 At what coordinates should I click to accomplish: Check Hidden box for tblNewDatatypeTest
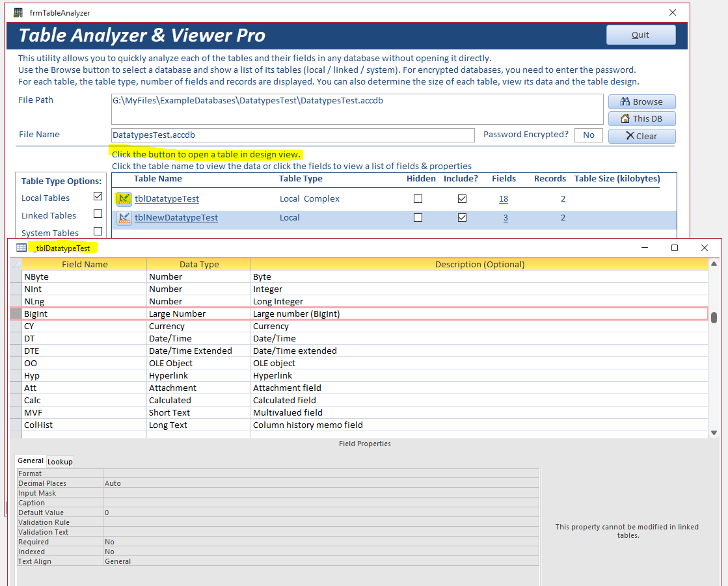(418, 218)
